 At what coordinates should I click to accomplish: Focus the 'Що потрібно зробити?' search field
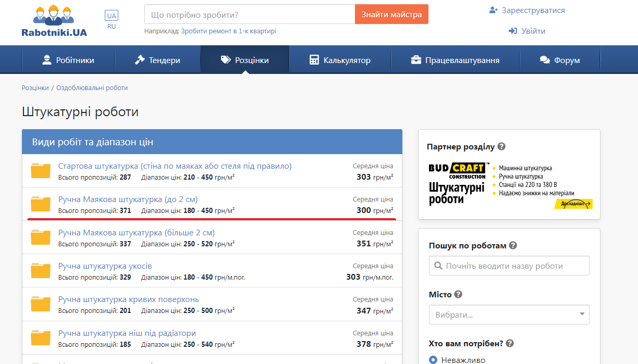[x=250, y=14]
